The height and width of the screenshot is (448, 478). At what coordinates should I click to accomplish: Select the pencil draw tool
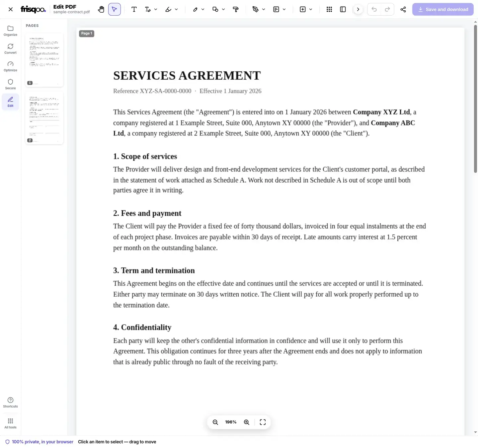coord(195,9)
